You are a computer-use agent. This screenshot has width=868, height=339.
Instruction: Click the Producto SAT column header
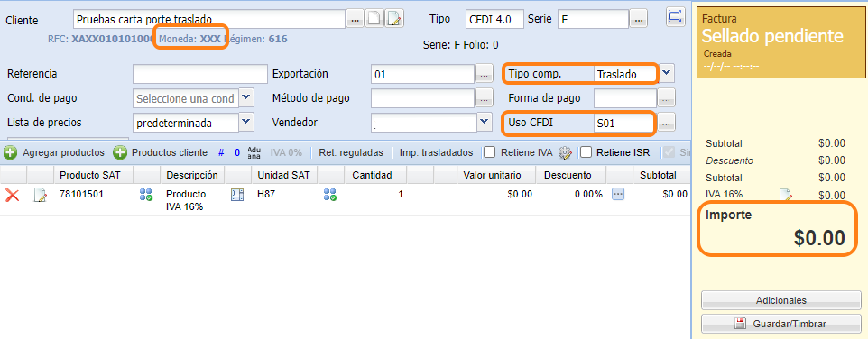(93, 175)
